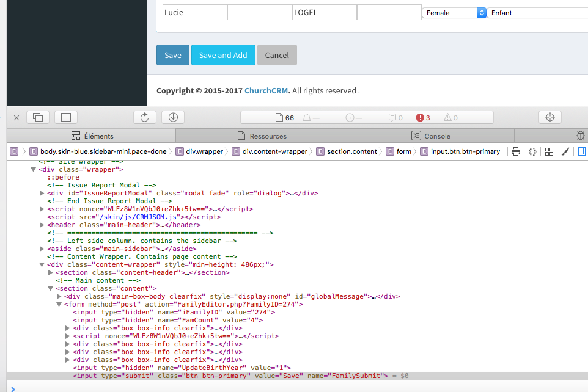The image size is (588, 392).
Task: Click empty field after LOGEL
Action: click(389, 12)
